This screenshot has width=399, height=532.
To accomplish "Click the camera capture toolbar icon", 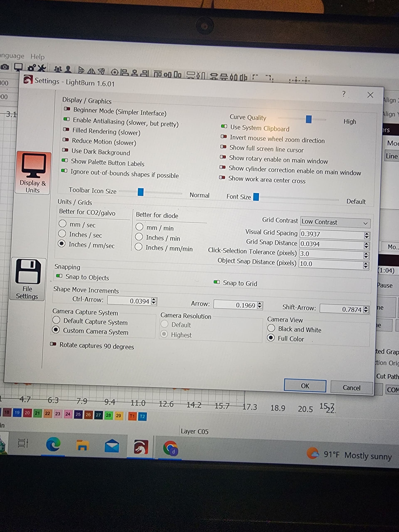I will [x=5, y=67].
